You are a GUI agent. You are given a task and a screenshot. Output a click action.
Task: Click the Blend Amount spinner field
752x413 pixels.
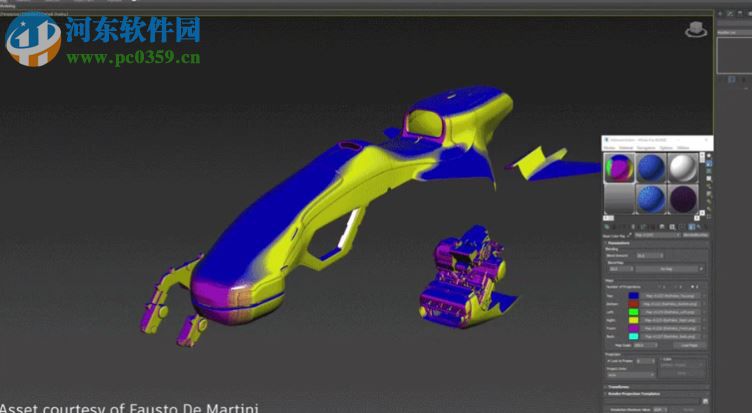point(650,255)
